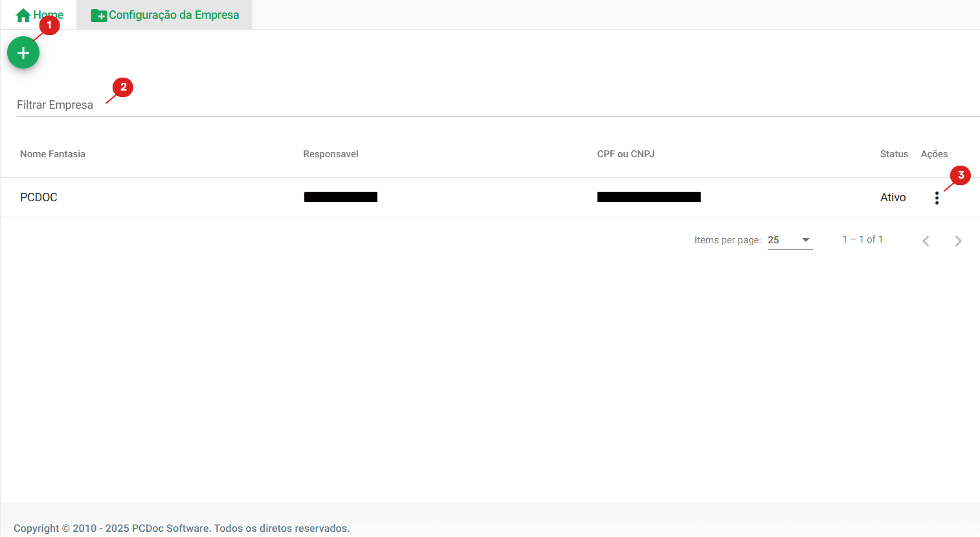Click the Status column header
Viewport: 980px width, 537px height.
tap(893, 154)
